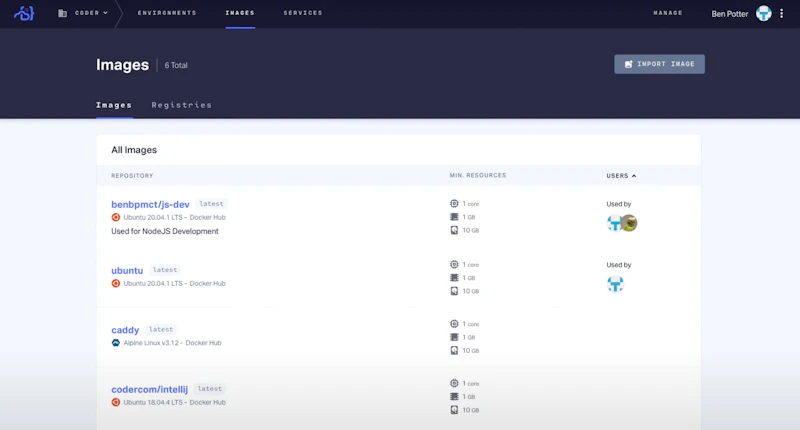The width and height of the screenshot is (800, 430).
Task: Select the Images sub-tab
Action: (114, 105)
